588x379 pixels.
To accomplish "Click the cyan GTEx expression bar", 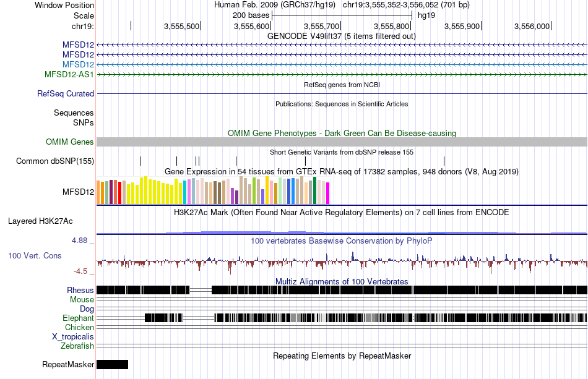I will (184, 192).
